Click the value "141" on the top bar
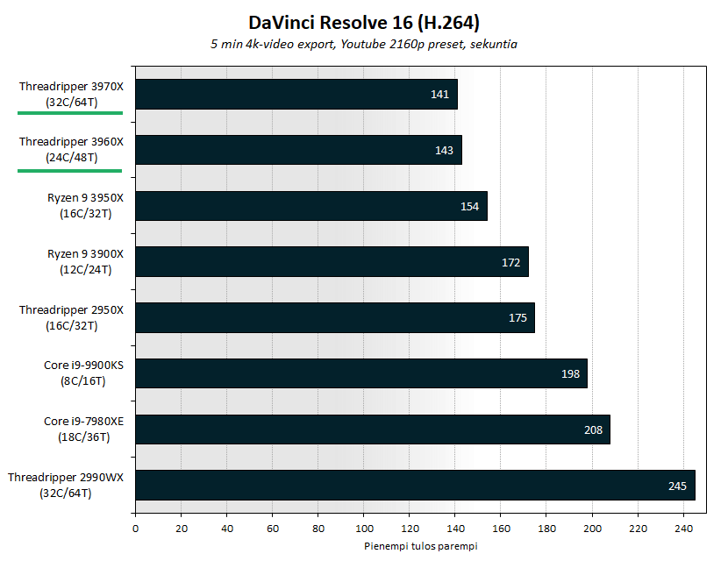The height and width of the screenshot is (568, 728). pyautogui.click(x=439, y=94)
